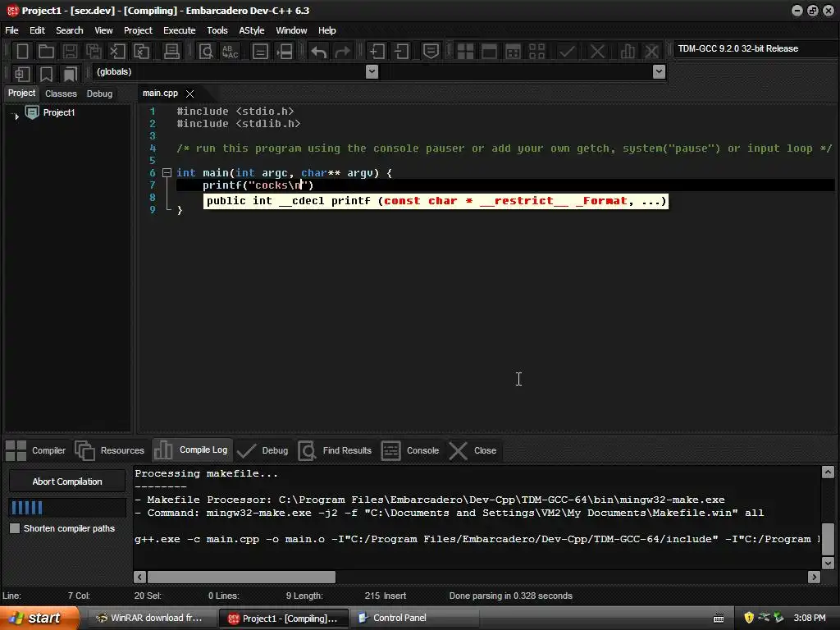
Task: Switch to the Resources bottom tab
Action: pos(111,450)
